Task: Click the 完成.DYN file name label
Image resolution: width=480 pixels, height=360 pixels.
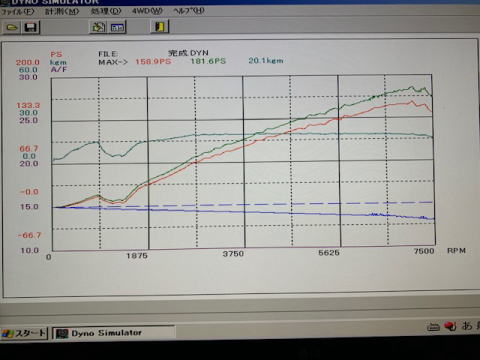Action: coord(188,53)
